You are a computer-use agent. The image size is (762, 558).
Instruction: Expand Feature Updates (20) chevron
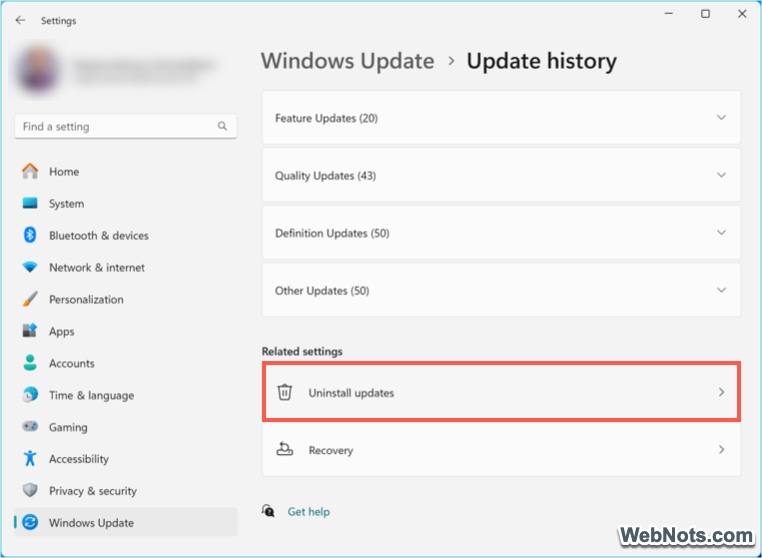pyautogui.click(x=721, y=118)
